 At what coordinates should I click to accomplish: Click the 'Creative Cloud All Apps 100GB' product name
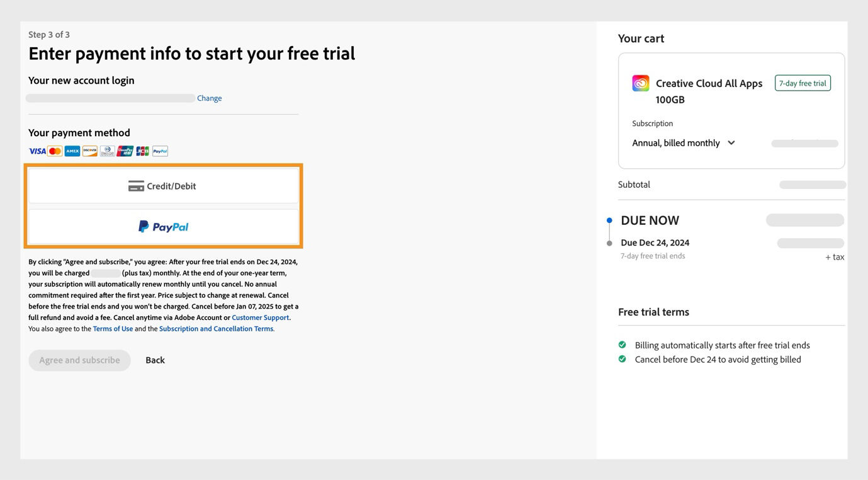[709, 91]
